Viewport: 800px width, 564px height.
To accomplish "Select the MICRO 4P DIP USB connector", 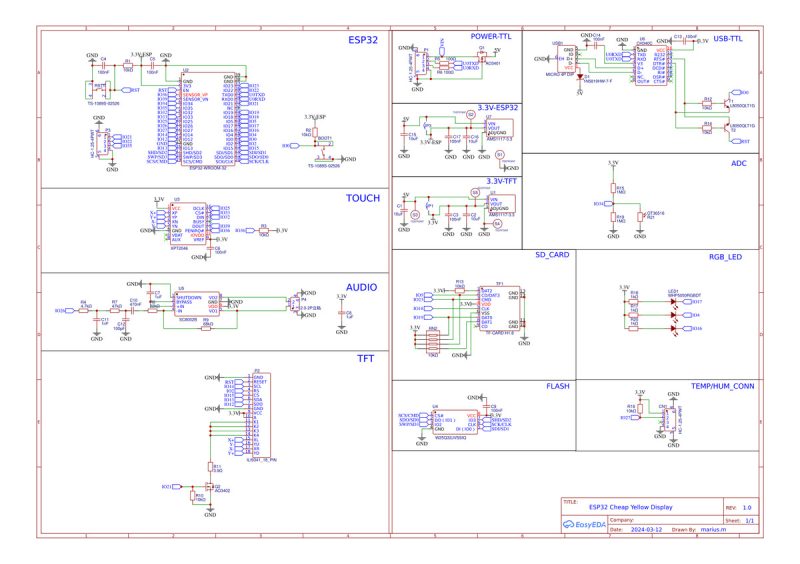I will 565,58.
